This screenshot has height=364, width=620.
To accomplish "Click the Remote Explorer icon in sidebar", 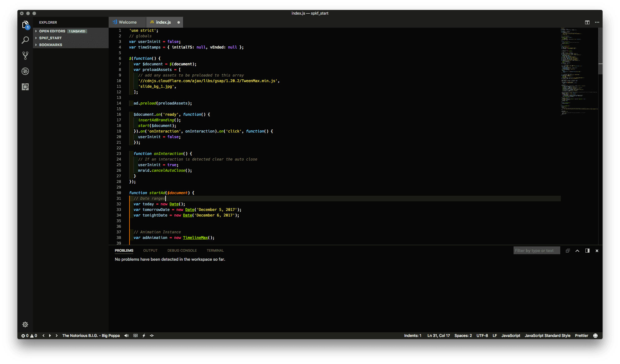I will (x=25, y=87).
